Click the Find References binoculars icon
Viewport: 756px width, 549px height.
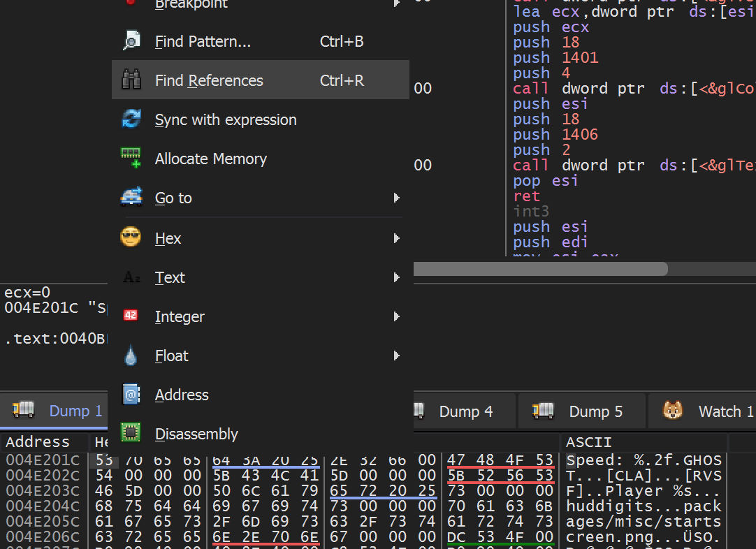point(131,80)
